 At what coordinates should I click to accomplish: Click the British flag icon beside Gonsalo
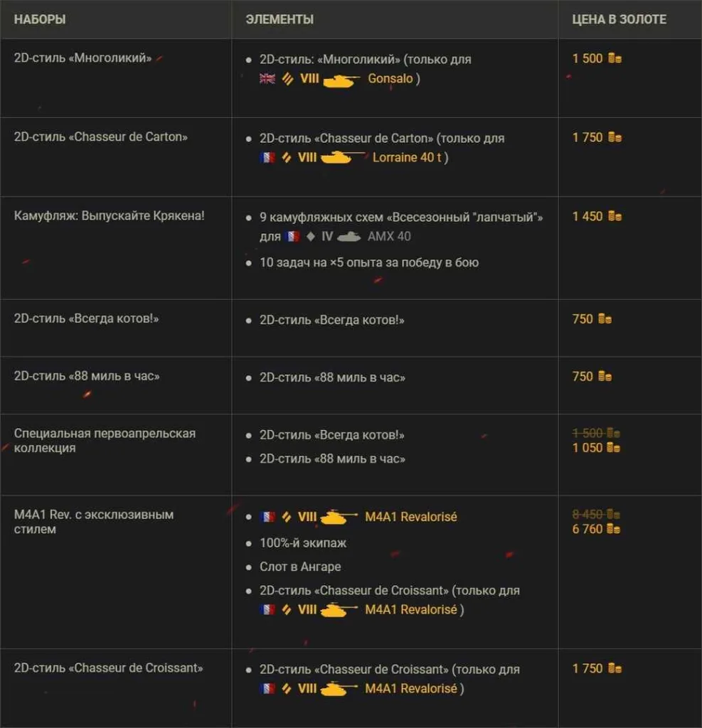click(x=267, y=78)
